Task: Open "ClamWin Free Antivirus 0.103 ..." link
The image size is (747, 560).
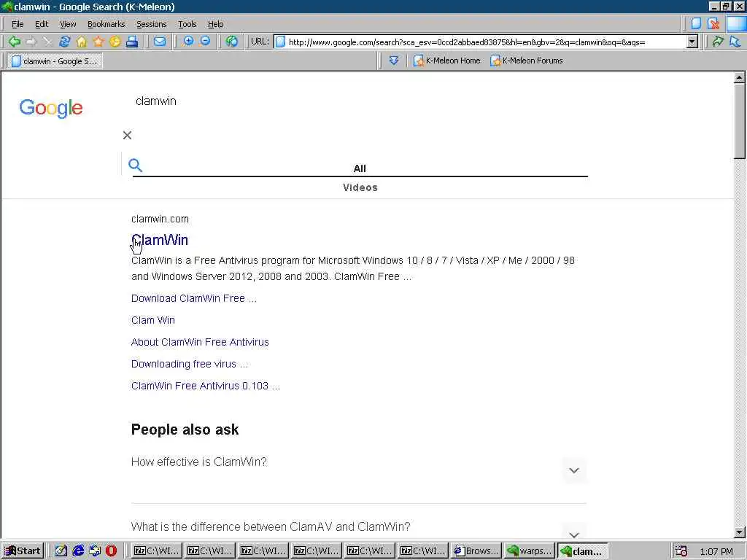Action: coord(205,386)
